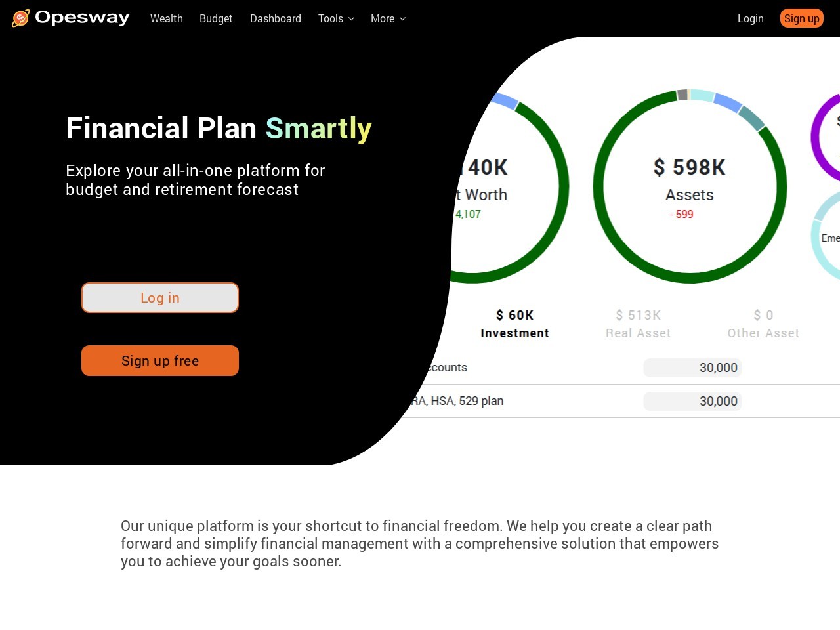Expand the More dropdown chevron

pyautogui.click(x=402, y=18)
